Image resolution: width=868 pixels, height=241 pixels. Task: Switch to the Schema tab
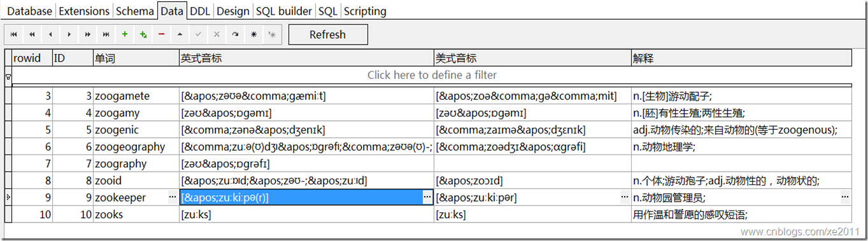[x=135, y=11]
